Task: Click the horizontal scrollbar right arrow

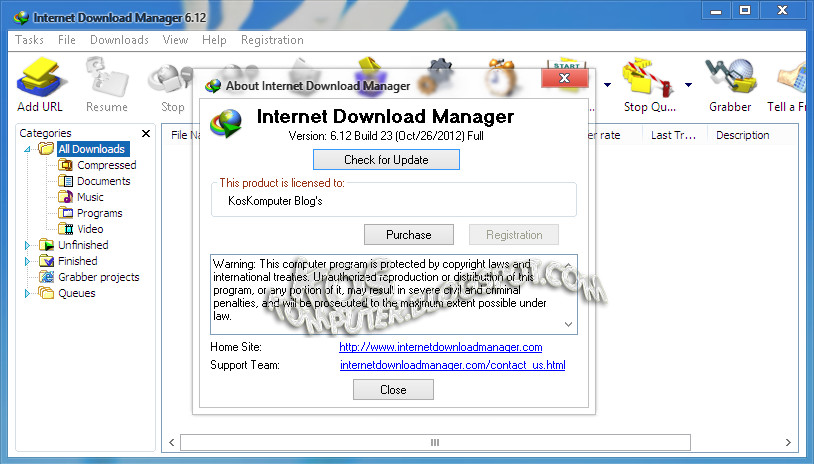Action: click(788, 442)
